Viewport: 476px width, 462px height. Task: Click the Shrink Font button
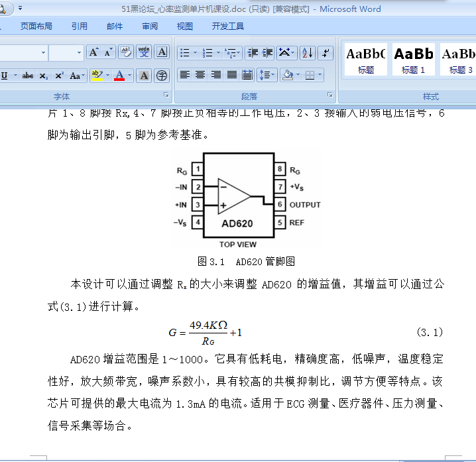point(108,52)
